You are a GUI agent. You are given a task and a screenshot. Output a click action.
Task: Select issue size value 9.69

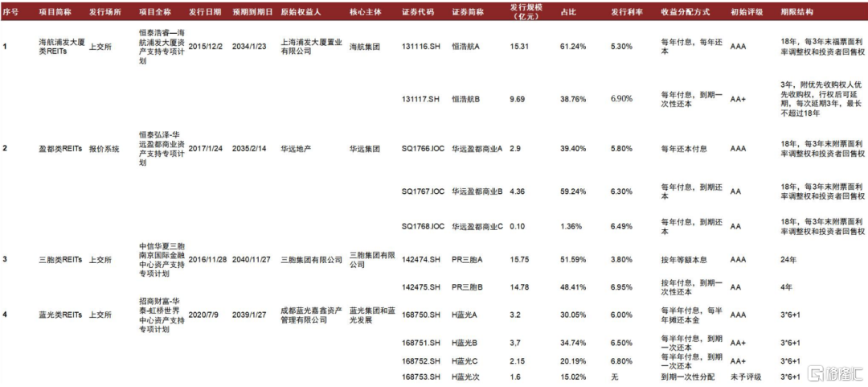[517, 99]
